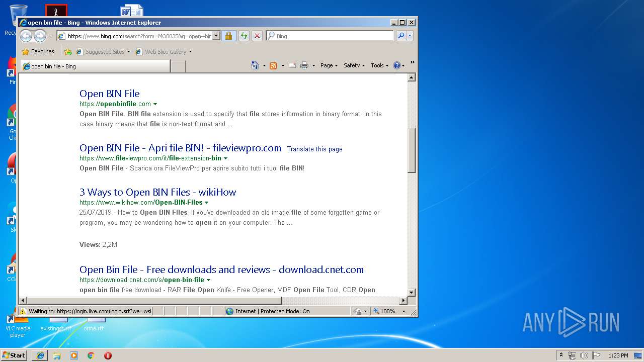Show hidden tray icons arrow
The width and height of the screenshot is (644, 362).
tap(561, 355)
